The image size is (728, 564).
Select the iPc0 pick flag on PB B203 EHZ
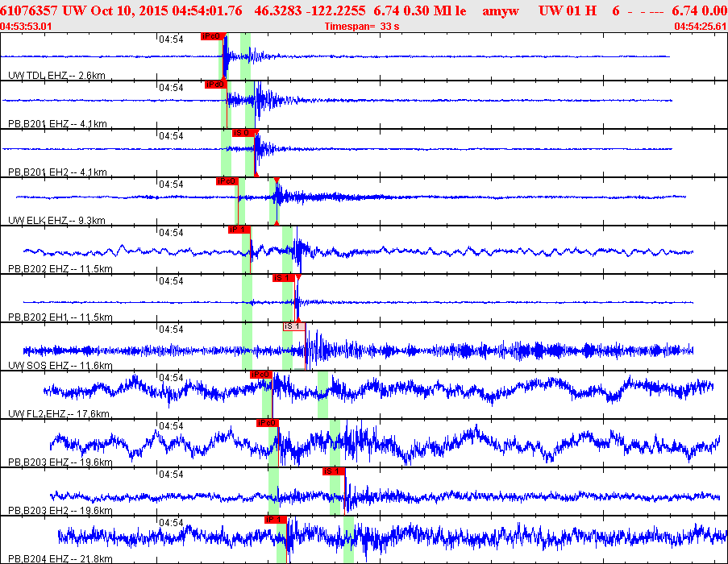[267, 423]
